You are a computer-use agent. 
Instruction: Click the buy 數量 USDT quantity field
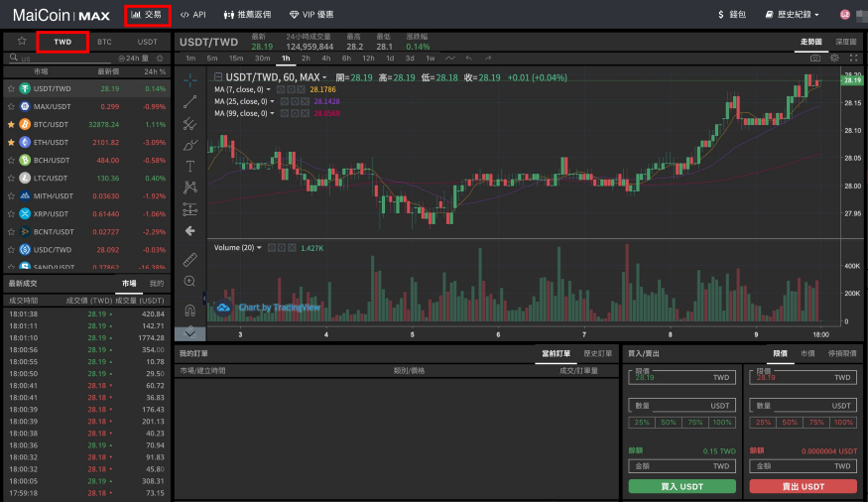682,405
